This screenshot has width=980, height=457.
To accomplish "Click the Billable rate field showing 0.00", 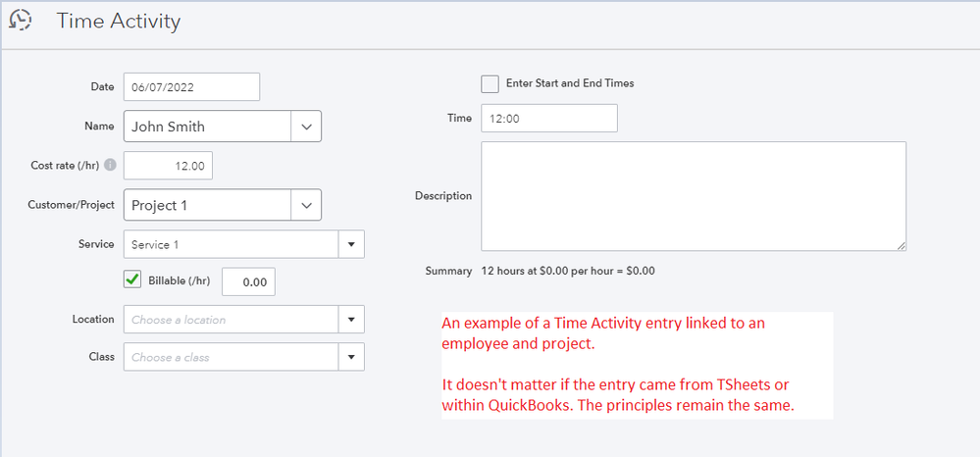I will (249, 281).
